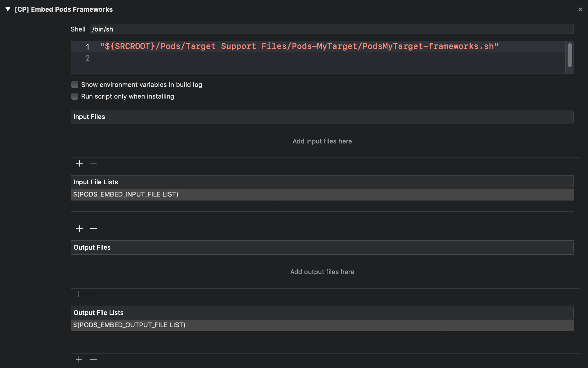Viewport: 588px width, 368px height.
Task: Click the script editor vertical scrollbar
Action: click(570, 55)
